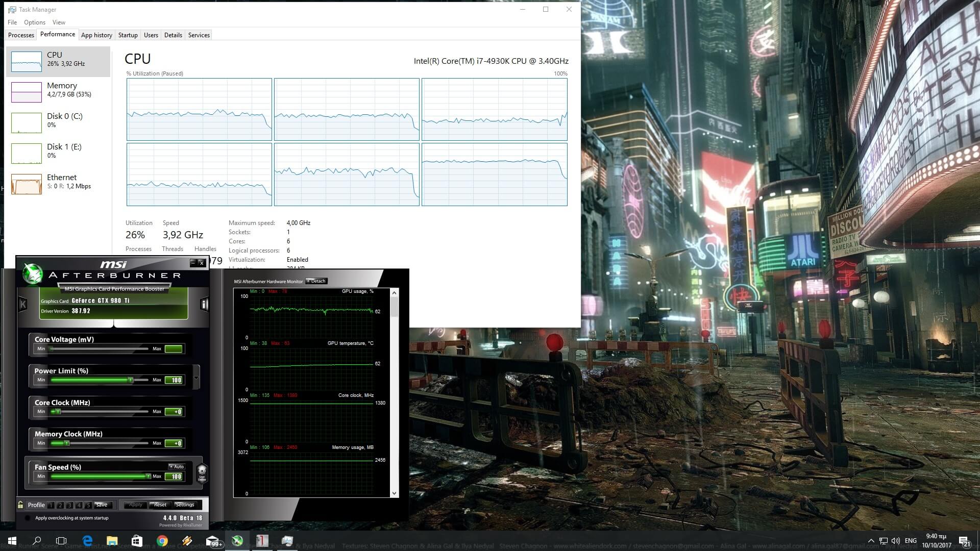The width and height of the screenshot is (980, 551).
Task: Click the MSI Afterburner dragon logo
Action: (33, 274)
